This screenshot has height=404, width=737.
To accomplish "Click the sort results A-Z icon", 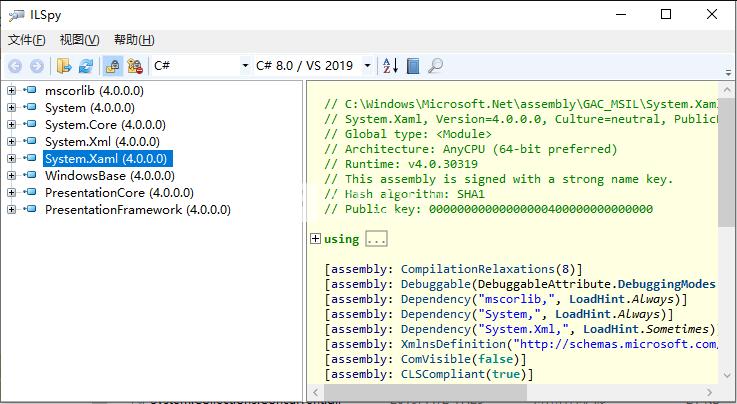I will tap(390, 66).
